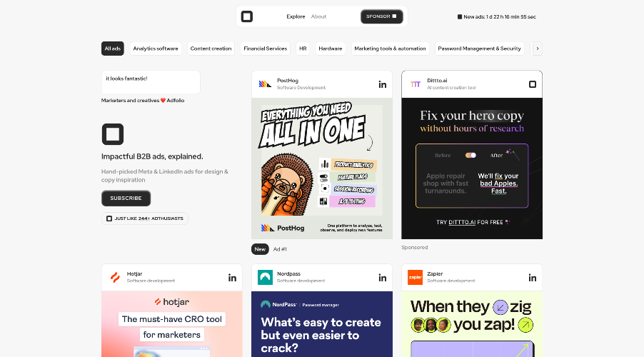Click the Sponsored label under Dittto ad
644x357 pixels.
(x=414, y=247)
